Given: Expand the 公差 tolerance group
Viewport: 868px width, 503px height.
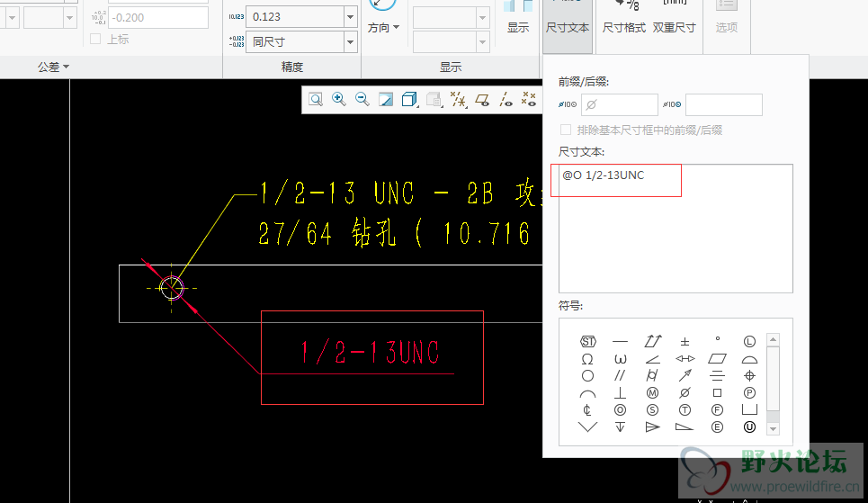Looking at the screenshot, I should click(54, 67).
